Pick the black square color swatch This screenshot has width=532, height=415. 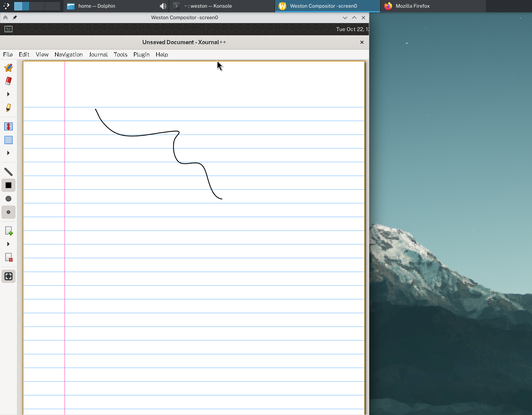(x=8, y=185)
